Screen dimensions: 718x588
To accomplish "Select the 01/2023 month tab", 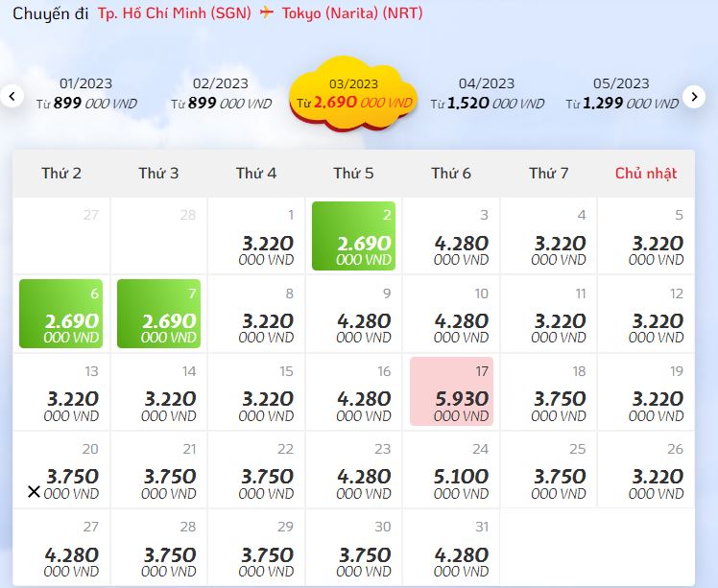I will click(86, 94).
